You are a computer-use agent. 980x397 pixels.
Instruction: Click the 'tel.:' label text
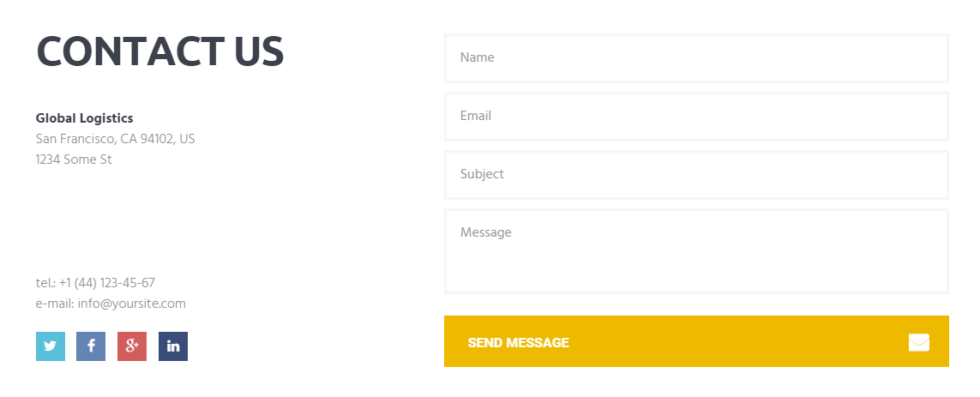click(45, 283)
